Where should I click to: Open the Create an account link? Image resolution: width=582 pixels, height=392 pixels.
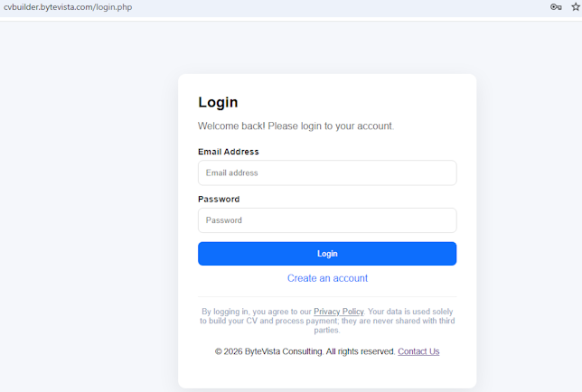(x=327, y=278)
